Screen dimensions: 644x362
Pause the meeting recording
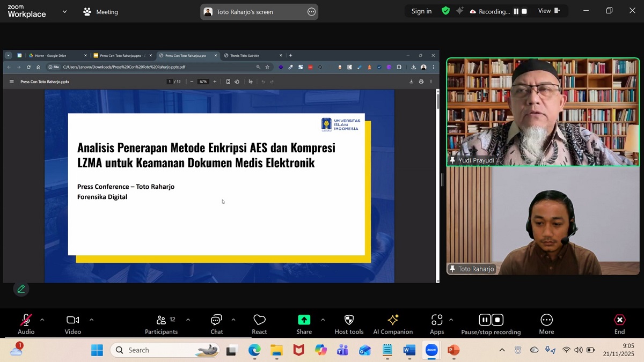(x=485, y=319)
